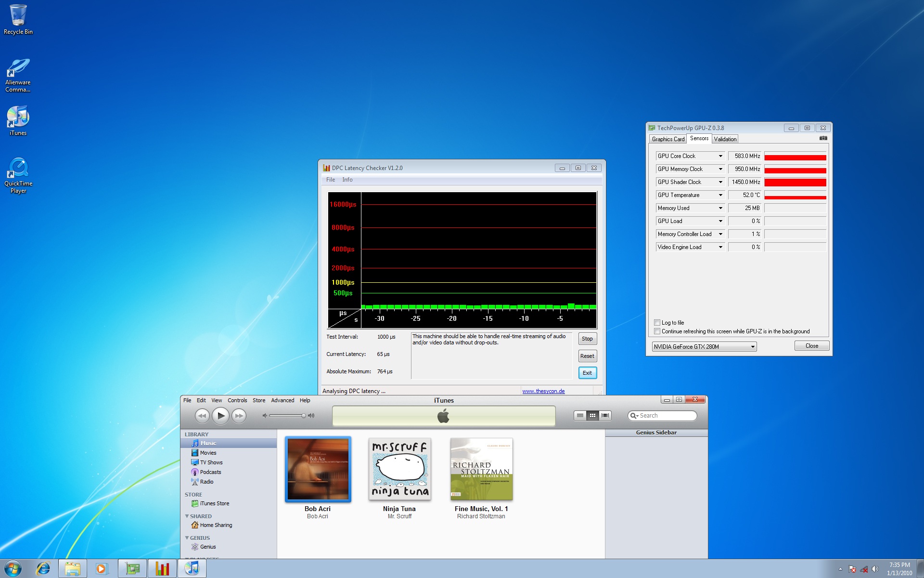Viewport: 924px width, 578px height.
Task: Click the iTunes next track button
Action: (x=239, y=416)
